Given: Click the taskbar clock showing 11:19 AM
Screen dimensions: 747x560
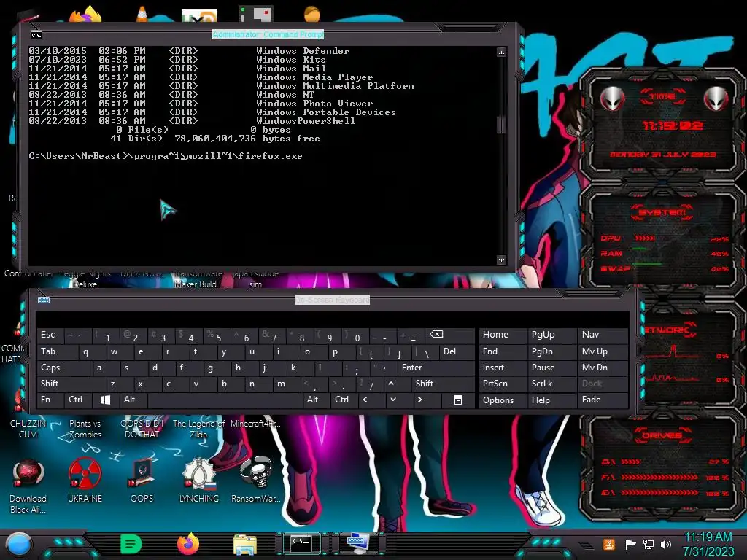Looking at the screenshot, I should click(x=708, y=544).
